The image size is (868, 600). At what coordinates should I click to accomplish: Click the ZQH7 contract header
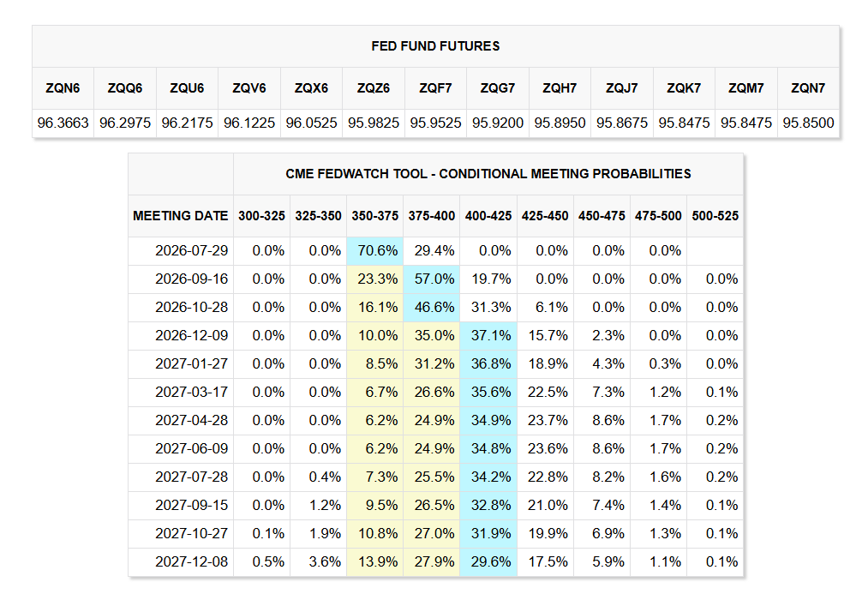point(560,88)
